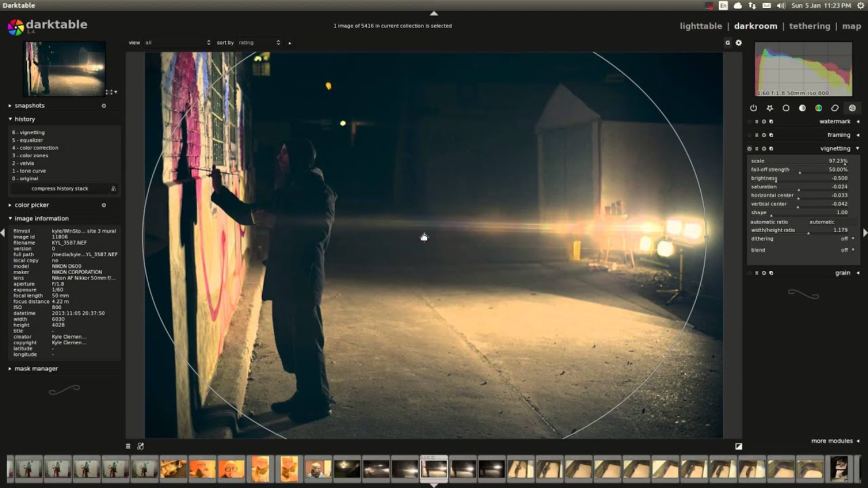Screen dimensions: 868x488
Task: Open more modules list
Action: pos(835,441)
